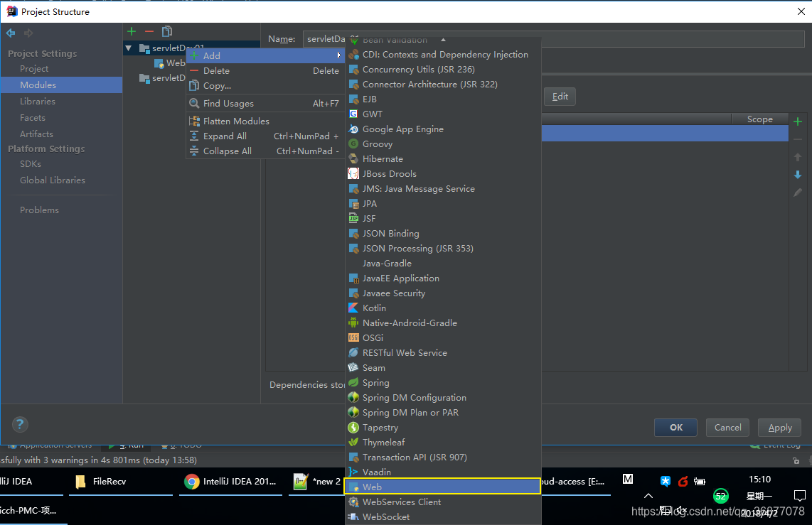Viewport: 812px width, 525px height.
Task: Select Flatten Modules menu entry
Action: [x=265, y=121]
